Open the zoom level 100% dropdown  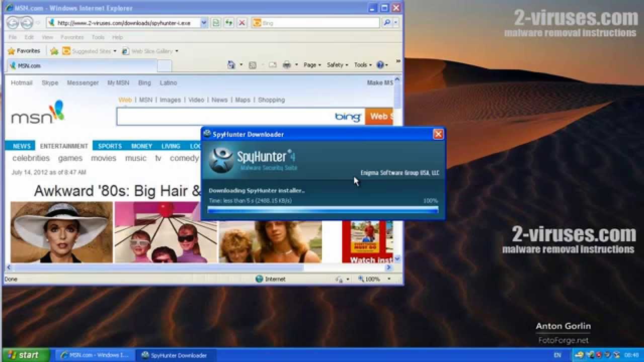tap(389, 279)
